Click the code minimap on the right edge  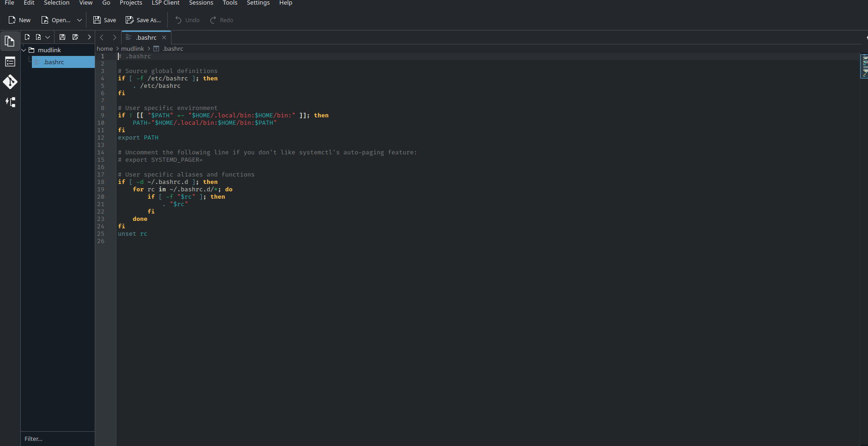point(864,66)
